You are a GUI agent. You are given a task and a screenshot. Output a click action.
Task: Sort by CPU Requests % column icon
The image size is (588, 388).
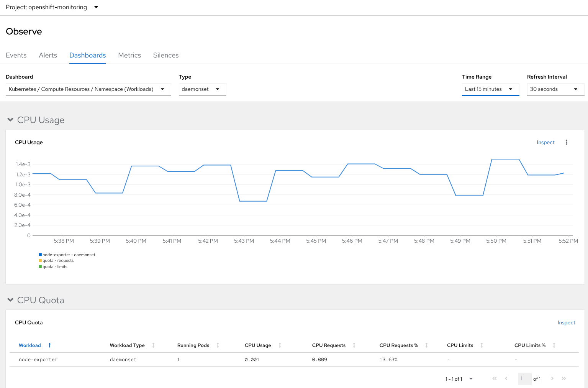[426, 345]
